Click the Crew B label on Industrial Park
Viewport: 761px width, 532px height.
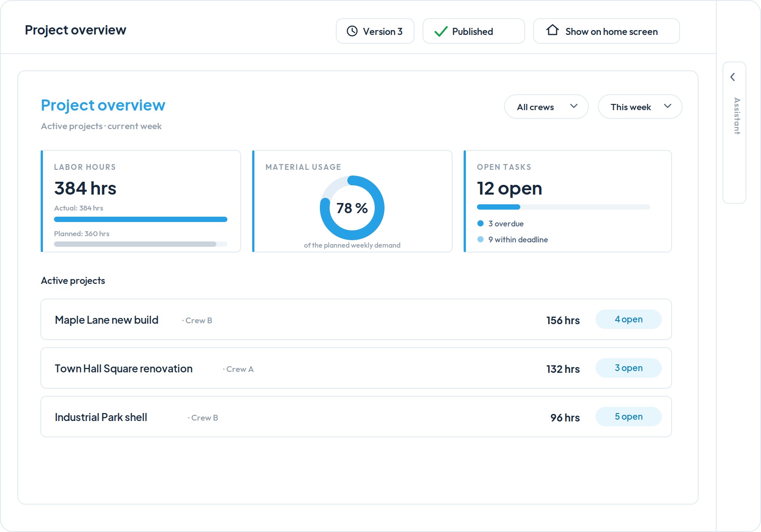(x=203, y=418)
